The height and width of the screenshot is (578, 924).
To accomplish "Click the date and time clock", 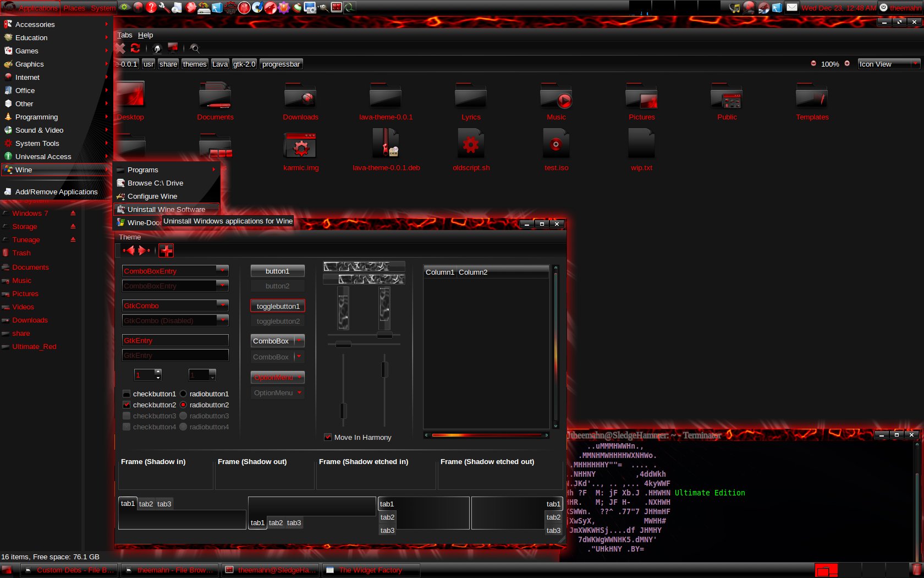I will (x=838, y=8).
